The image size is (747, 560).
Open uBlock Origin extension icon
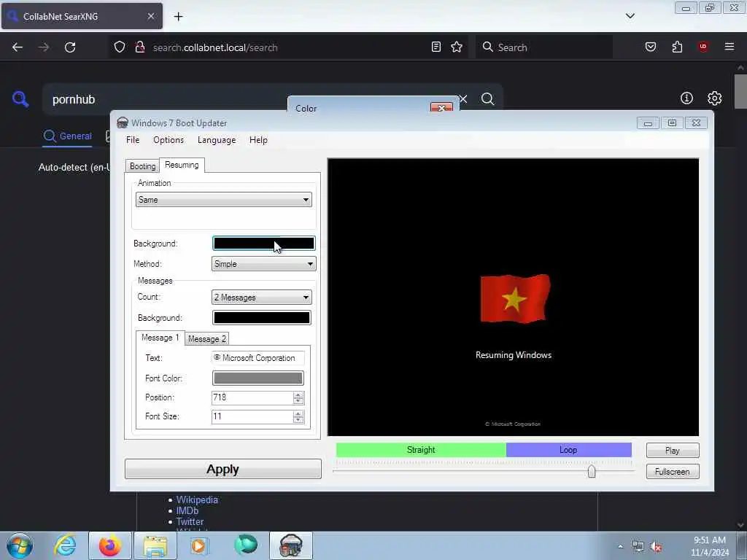(x=703, y=47)
